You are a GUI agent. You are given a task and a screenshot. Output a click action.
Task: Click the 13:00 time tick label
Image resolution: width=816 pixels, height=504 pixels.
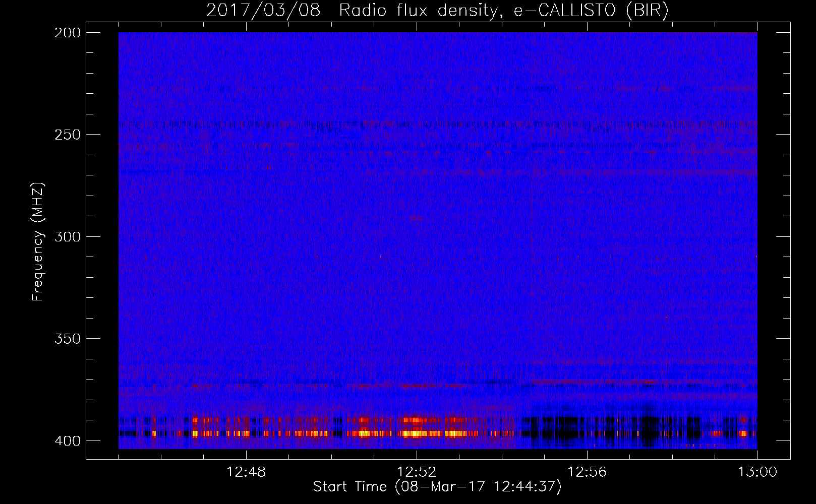pyautogui.click(x=757, y=472)
